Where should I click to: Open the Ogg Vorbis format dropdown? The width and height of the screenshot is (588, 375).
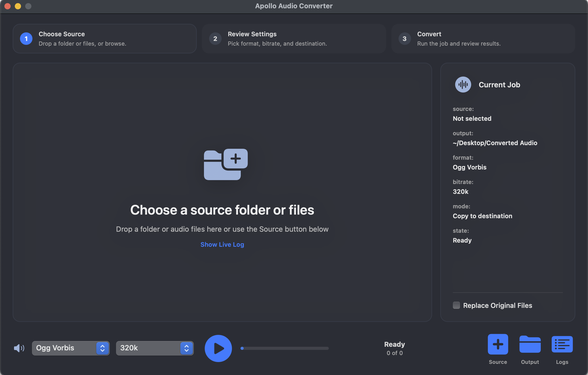pyautogui.click(x=71, y=348)
